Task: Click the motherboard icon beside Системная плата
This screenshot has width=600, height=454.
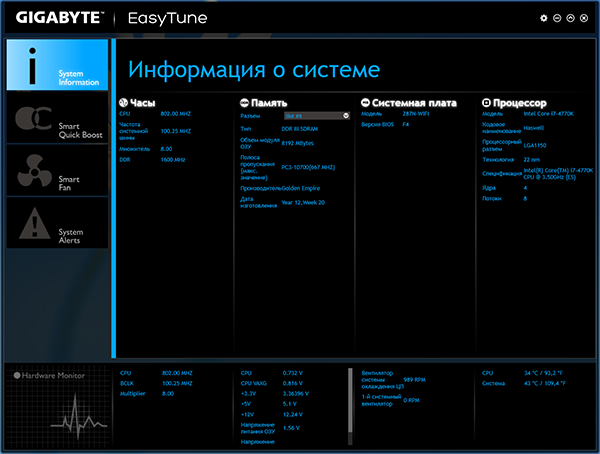Action: pos(365,103)
